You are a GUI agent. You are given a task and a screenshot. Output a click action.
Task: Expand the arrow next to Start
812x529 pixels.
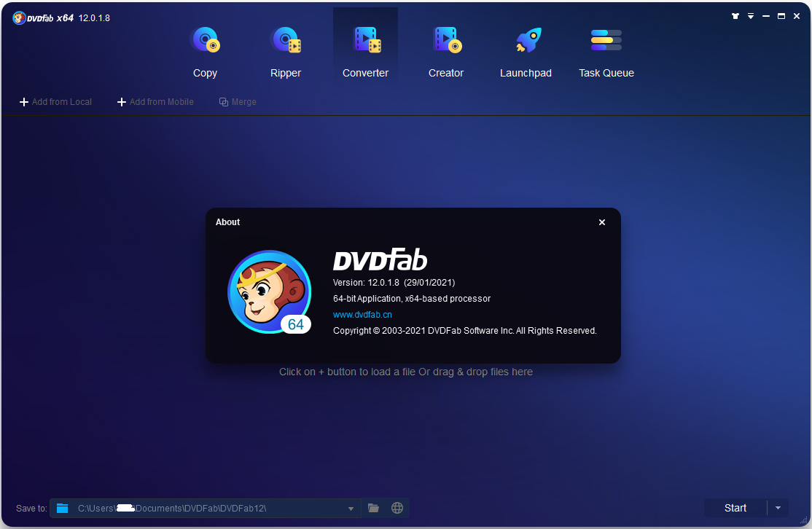pos(778,508)
